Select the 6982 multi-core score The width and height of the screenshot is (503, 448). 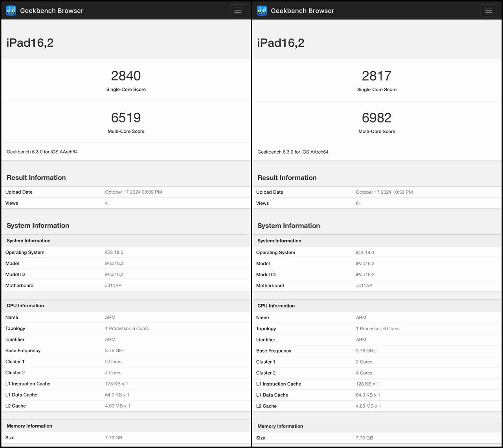(376, 118)
